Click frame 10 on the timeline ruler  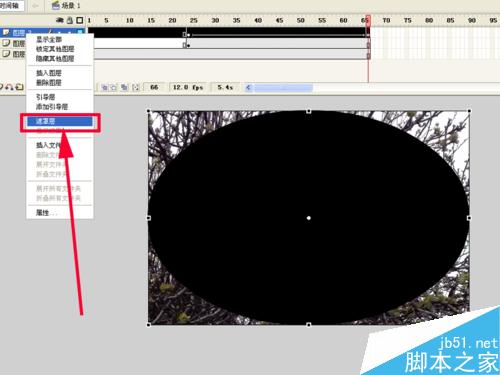[130, 20]
